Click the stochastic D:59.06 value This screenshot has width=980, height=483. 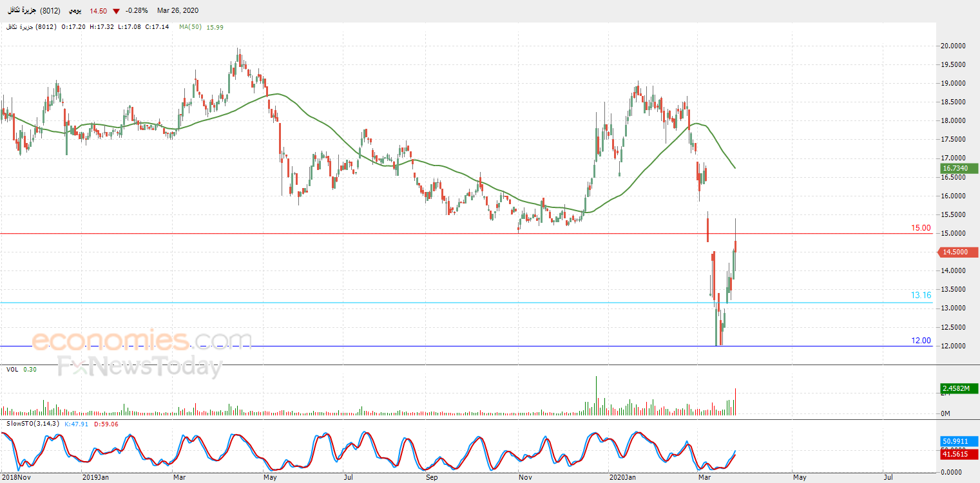(x=106, y=424)
